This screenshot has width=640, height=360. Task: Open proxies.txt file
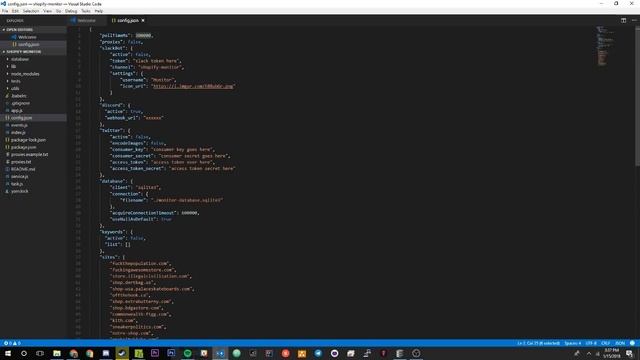33,162
